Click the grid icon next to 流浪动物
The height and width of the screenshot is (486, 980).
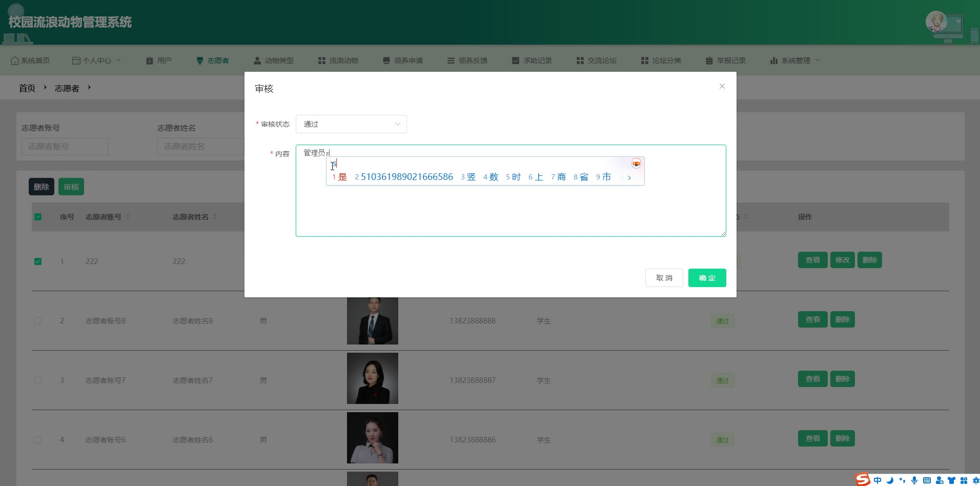pyautogui.click(x=322, y=60)
